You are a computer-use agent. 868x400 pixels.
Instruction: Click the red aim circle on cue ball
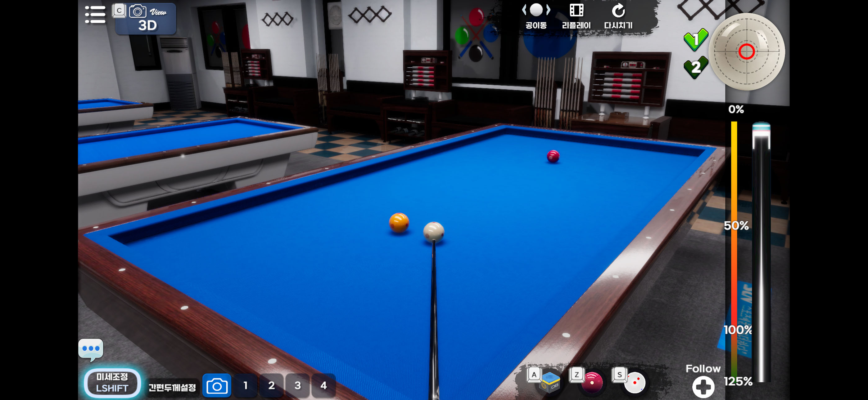(746, 51)
